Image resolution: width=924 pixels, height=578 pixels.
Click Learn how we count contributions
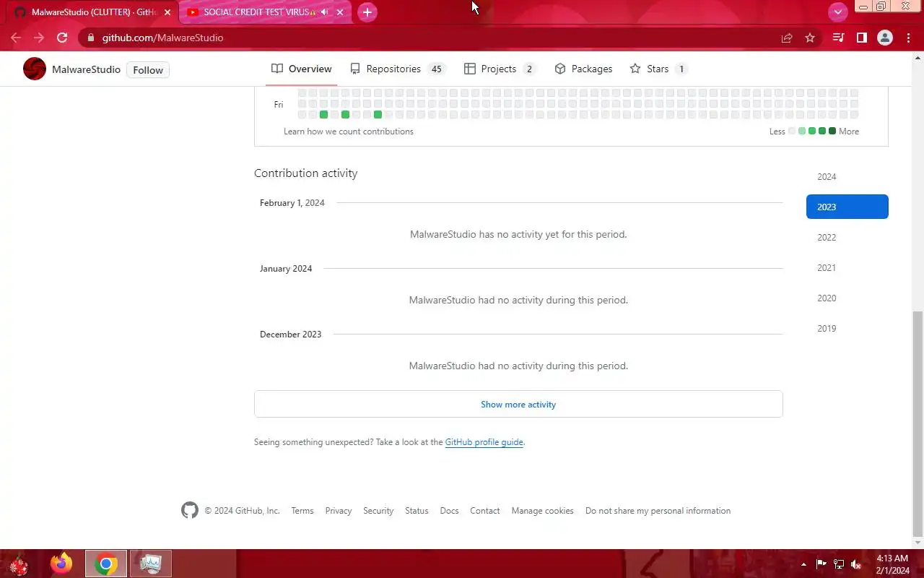tap(349, 131)
